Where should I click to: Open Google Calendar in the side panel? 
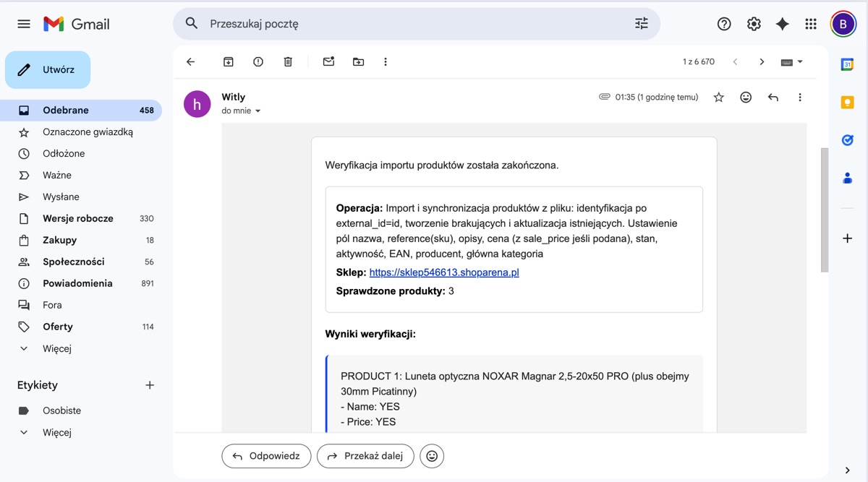[847, 64]
